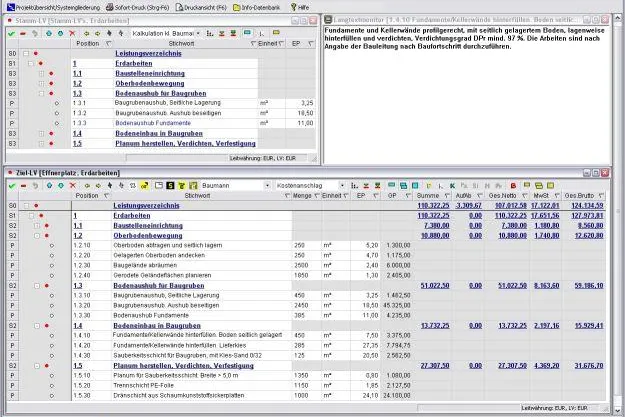
Task: Open Planum herstellen, Verdichten link in Stamm-LV
Action: (x=185, y=144)
